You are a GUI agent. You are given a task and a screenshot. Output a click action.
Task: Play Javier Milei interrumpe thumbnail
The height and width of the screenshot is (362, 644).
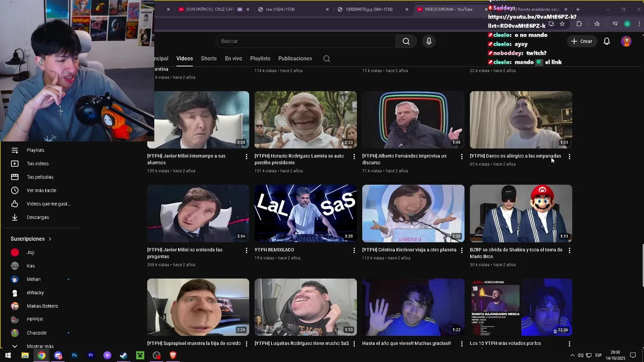(x=198, y=120)
